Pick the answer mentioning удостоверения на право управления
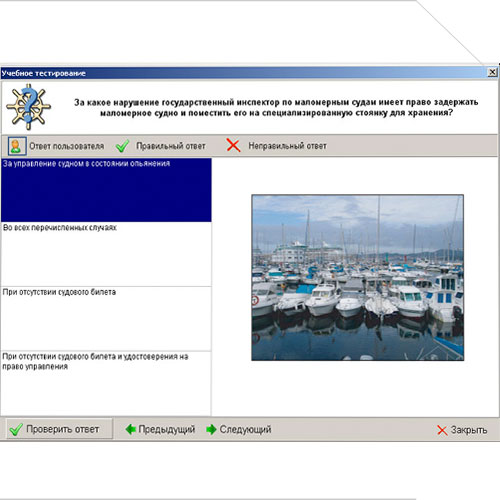500x500 pixels. tap(106, 383)
